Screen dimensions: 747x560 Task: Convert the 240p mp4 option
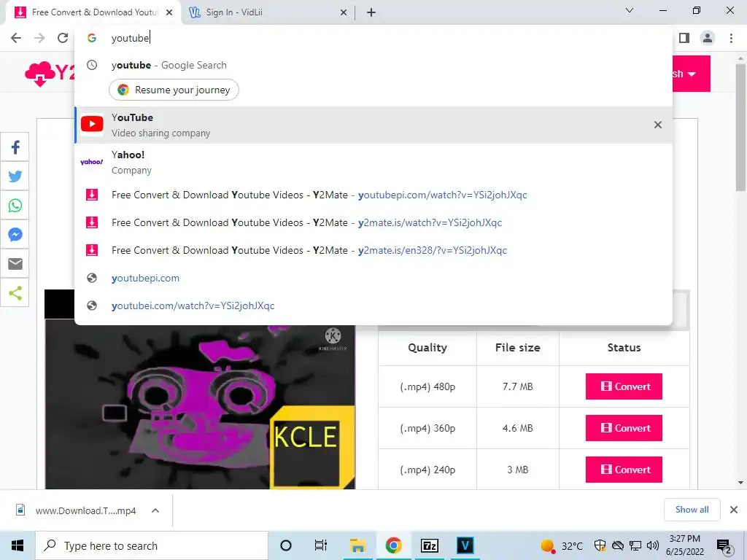coord(624,470)
